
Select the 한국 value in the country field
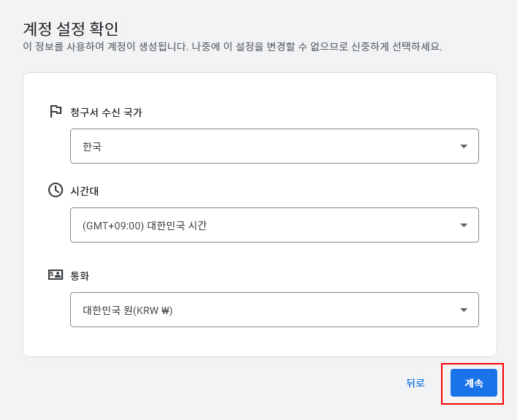coord(92,147)
